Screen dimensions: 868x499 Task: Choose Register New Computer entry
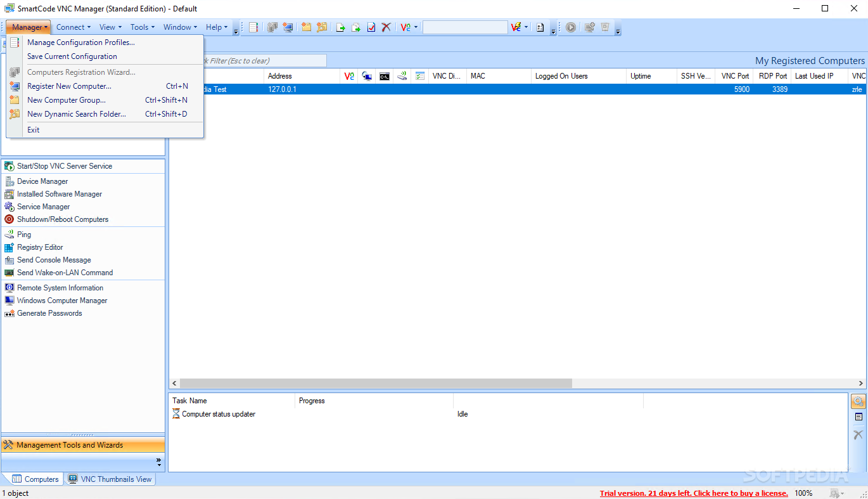[105, 86]
